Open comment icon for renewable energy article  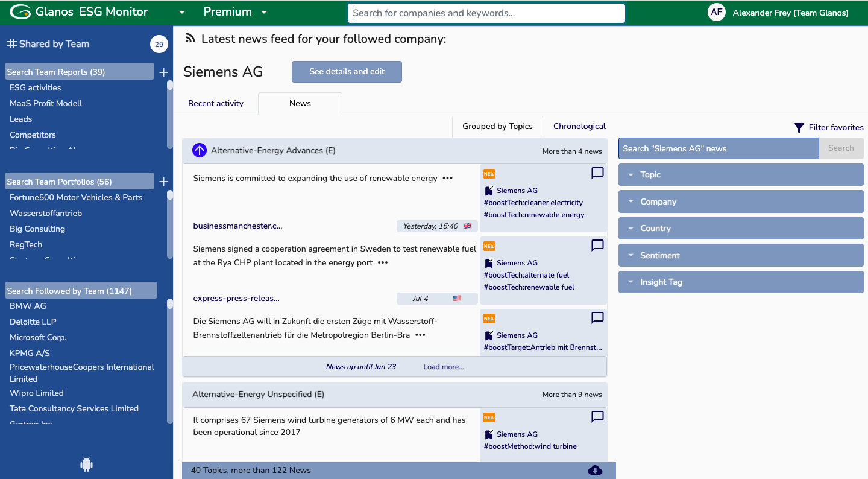597,173
